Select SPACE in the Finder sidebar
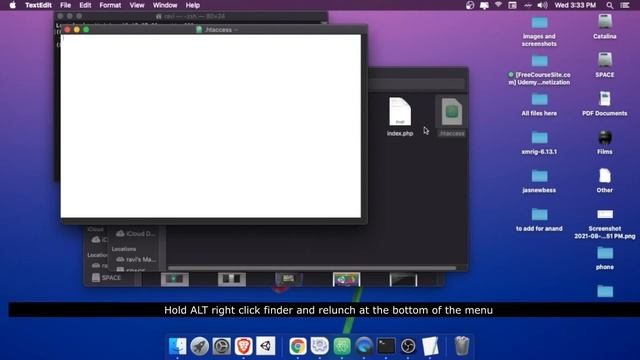The height and width of the screenshot is (360, 640). [107, 278]
